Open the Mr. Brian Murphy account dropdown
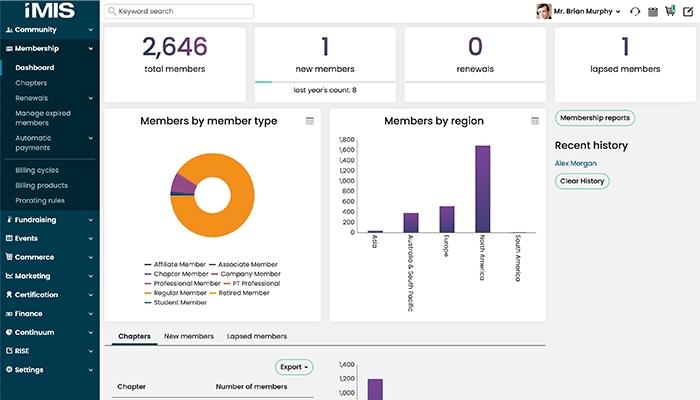This screenshot has width=700, height=400. [587, 11]
